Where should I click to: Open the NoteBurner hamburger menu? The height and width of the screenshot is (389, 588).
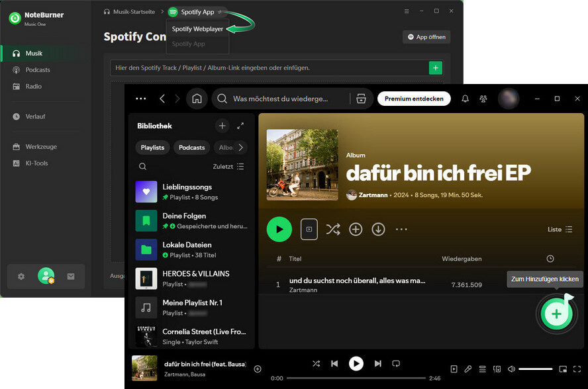(x=407, y=11)
